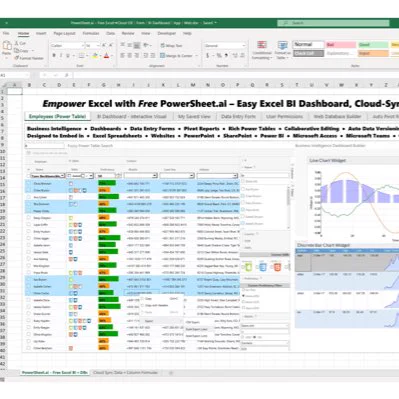
Task: Toggle the select-all checkbox in filter row
Action: pos(28,176)
